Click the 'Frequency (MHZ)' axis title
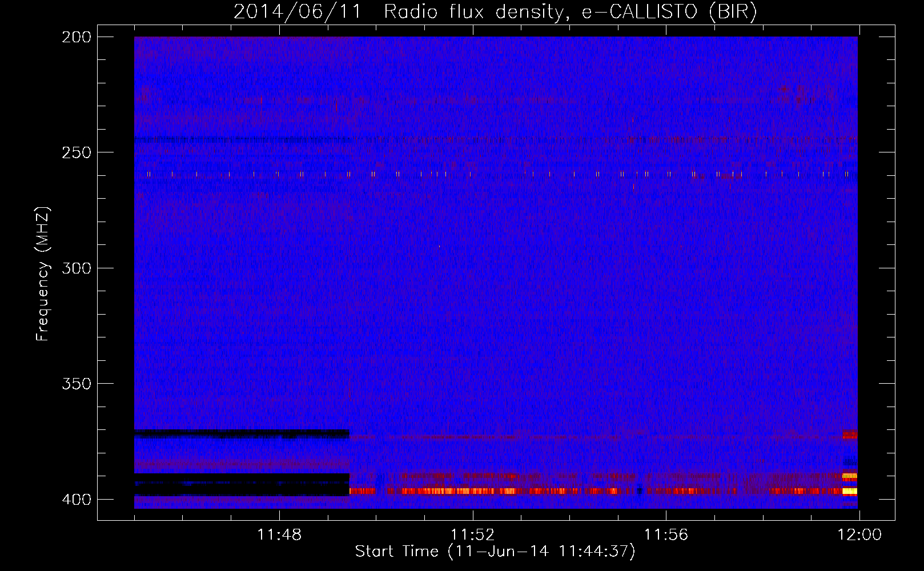 pos(43,274)
